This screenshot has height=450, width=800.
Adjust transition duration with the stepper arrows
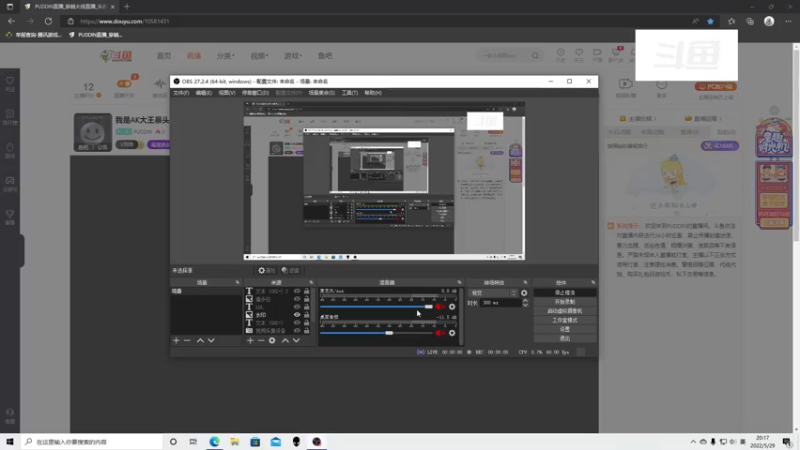pos(526,303)
